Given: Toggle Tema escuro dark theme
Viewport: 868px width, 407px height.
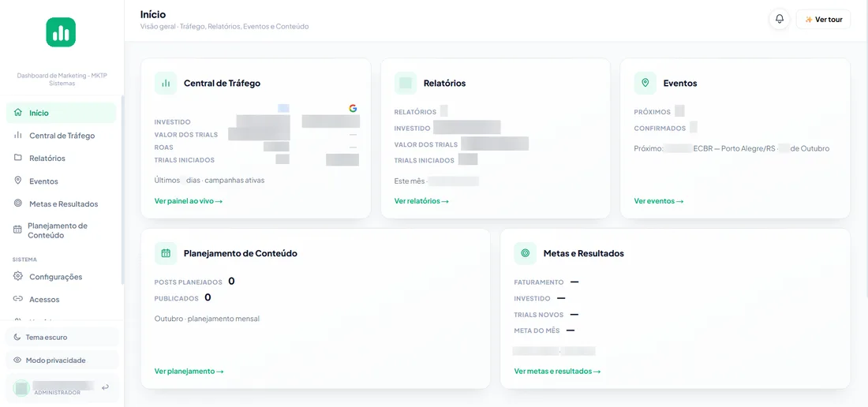Looking at the screenshot, I should 62,337.
